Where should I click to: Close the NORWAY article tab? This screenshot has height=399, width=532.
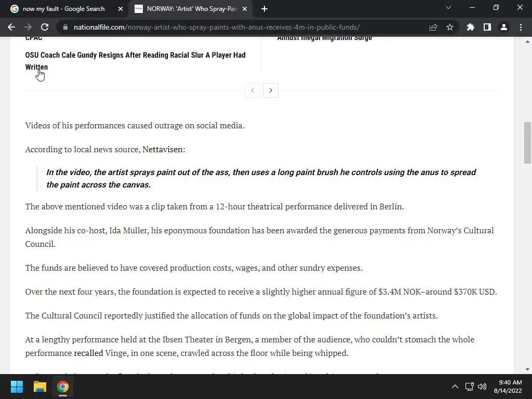coord(245,9)
